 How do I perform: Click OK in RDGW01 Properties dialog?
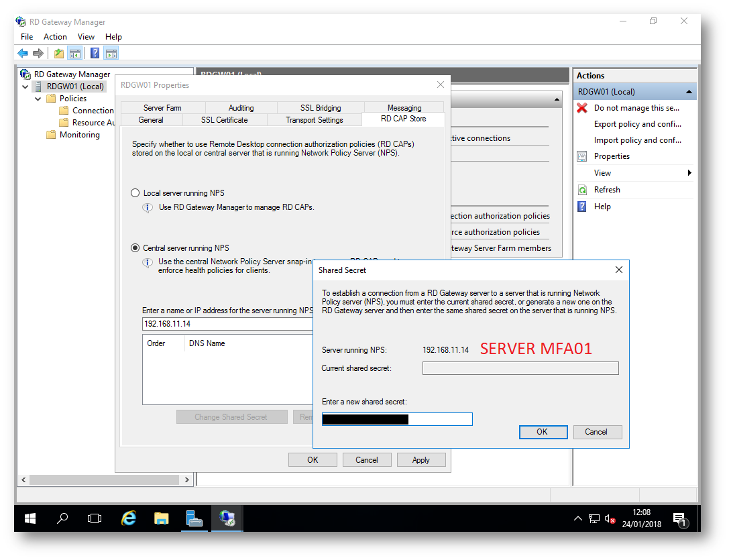(x=313, y=460)
